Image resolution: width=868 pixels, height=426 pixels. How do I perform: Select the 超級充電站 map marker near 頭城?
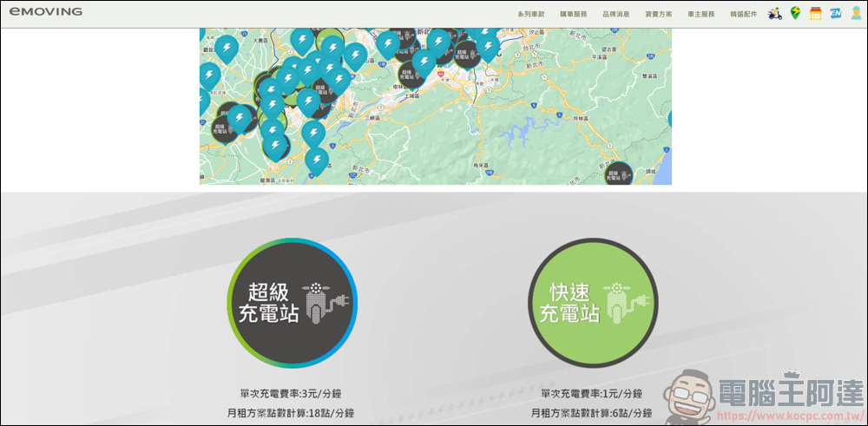click(x=619, y=174)
